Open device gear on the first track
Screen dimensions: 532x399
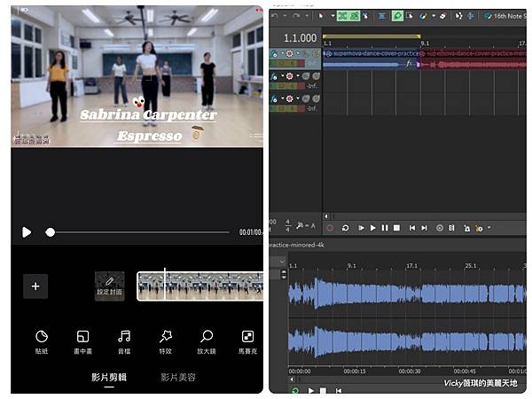(289, 53)
